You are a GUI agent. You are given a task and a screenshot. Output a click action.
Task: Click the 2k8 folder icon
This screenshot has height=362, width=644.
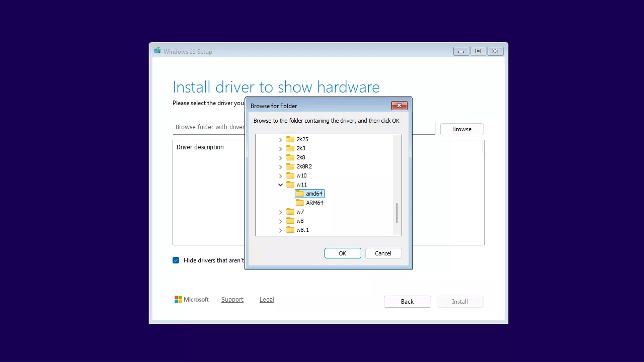[290, 157]
